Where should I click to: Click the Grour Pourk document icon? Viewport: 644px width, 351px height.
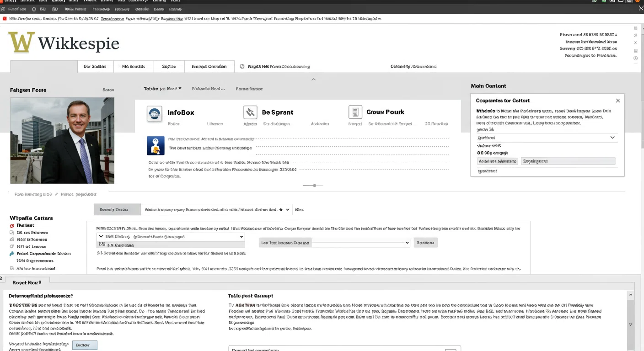tap(355, 112)
